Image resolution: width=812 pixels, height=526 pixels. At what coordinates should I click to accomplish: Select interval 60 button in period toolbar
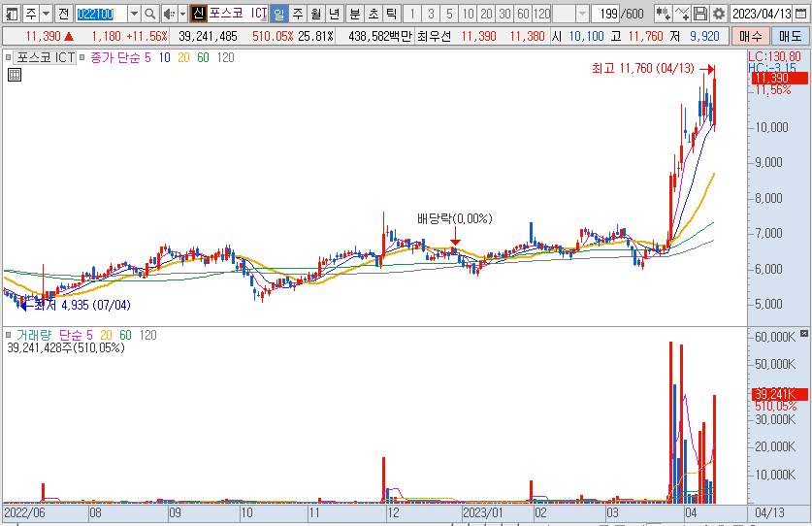pyautogui.click(x=524, y=14)
